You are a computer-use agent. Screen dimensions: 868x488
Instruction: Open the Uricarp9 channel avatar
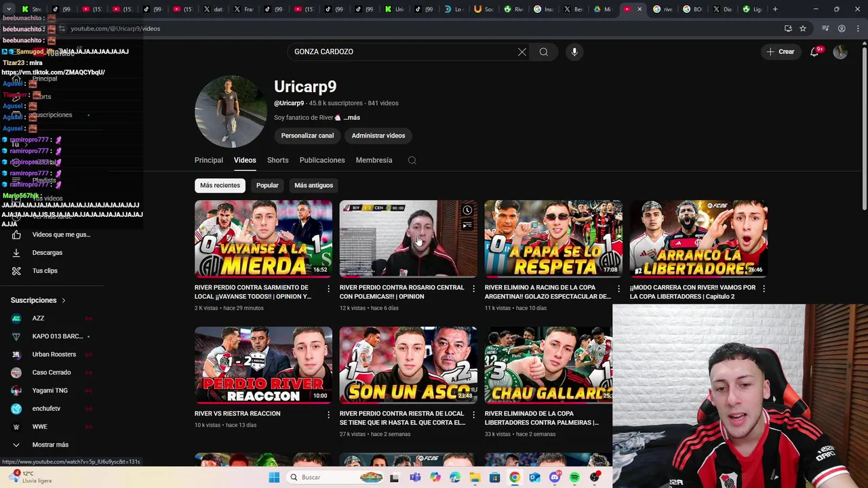231,111
